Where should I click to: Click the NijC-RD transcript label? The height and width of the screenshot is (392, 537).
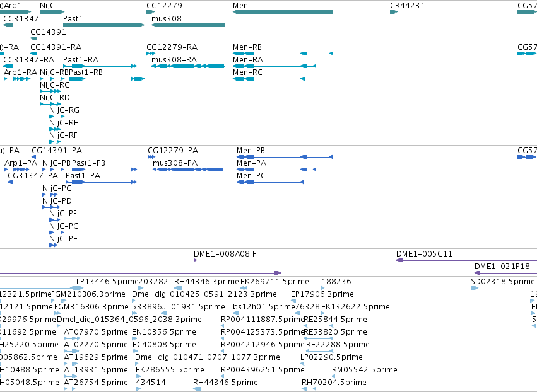[x=55, y=98]
